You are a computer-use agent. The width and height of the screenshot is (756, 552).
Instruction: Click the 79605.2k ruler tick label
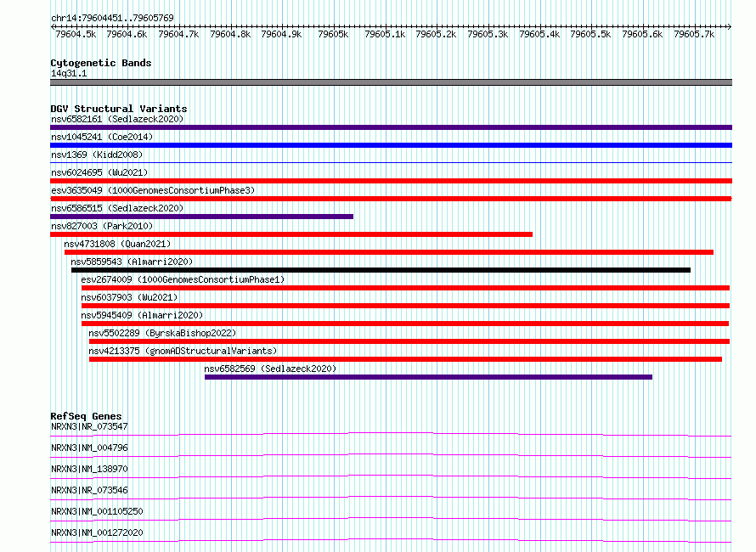pos(436,34)
